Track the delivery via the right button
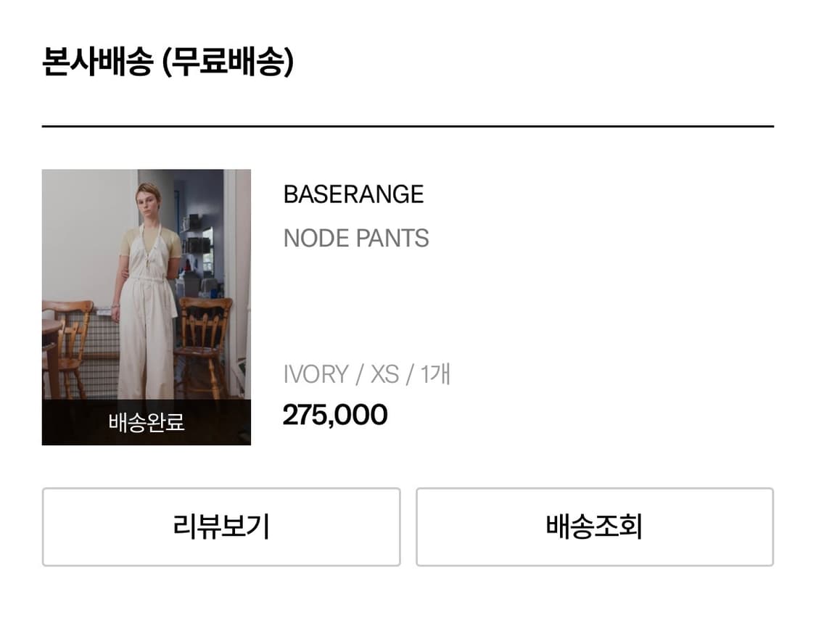Image resolution: width=816 pixels, height=644 pixels. (x=595, y=527)
